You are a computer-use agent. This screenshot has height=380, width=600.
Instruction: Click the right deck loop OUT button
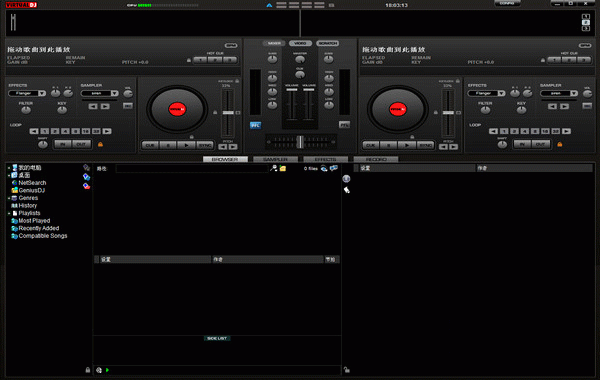[x=540, y=144]
